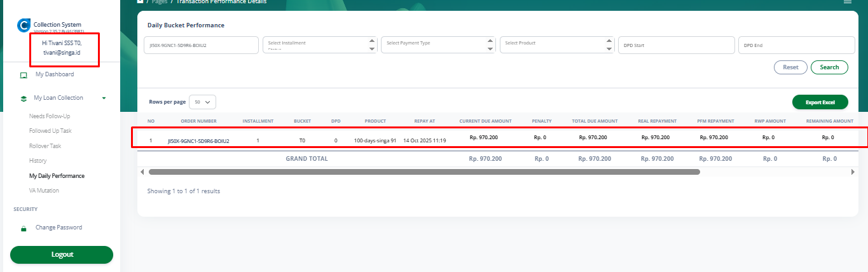Click the My Loan Collection layers icon
This screenshot has width=868, height=272.
point(24,99)
